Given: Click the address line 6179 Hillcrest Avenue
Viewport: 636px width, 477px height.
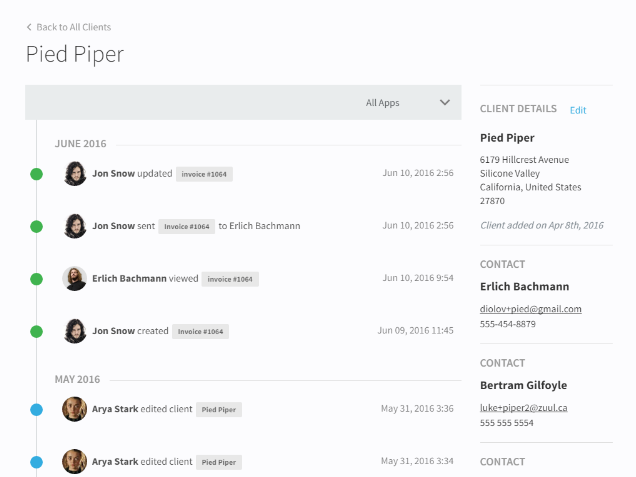Looking at the screenshot, I should point(524,160).
